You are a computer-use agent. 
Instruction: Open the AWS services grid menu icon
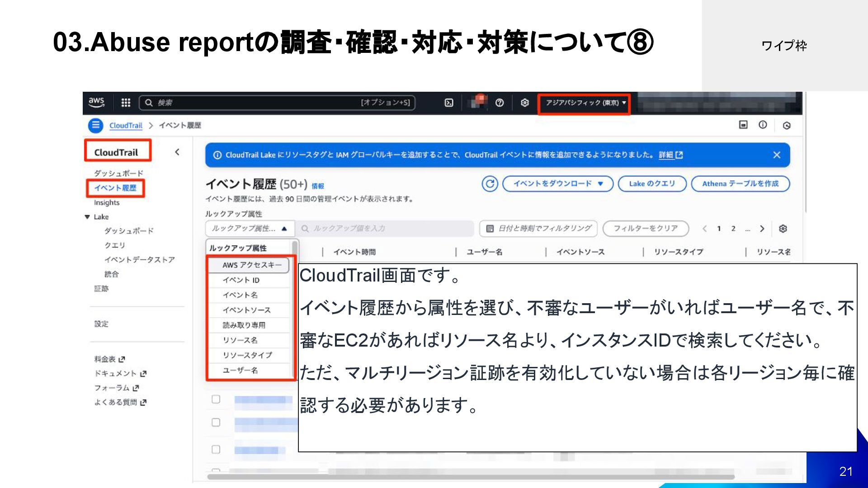(126, 103)
